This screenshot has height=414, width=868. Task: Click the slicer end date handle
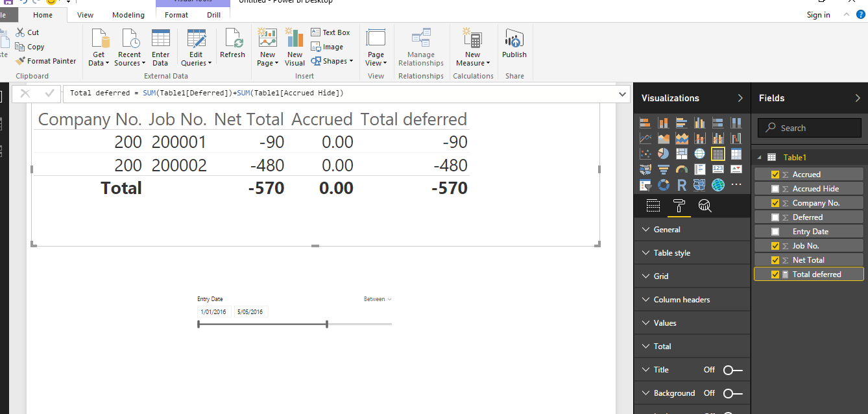327,324
